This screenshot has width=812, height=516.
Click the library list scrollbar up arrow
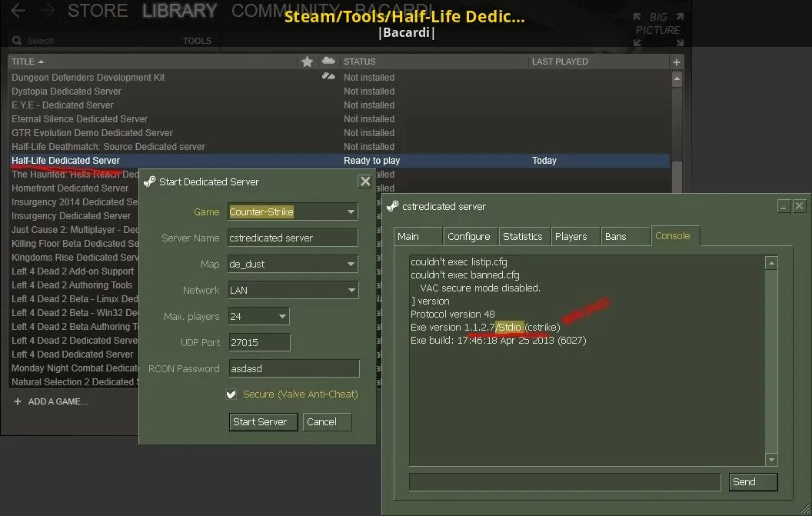[677, 79]
